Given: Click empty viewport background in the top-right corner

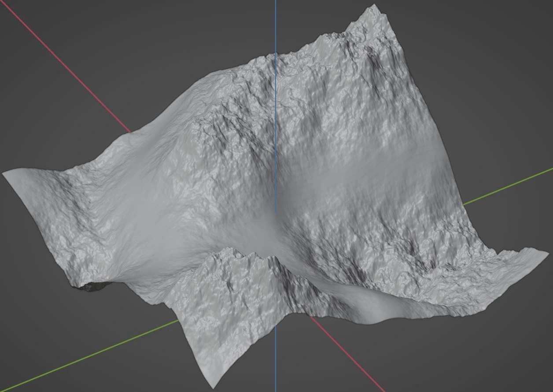Looking at the screenshot, I should (x=506, y=35).
